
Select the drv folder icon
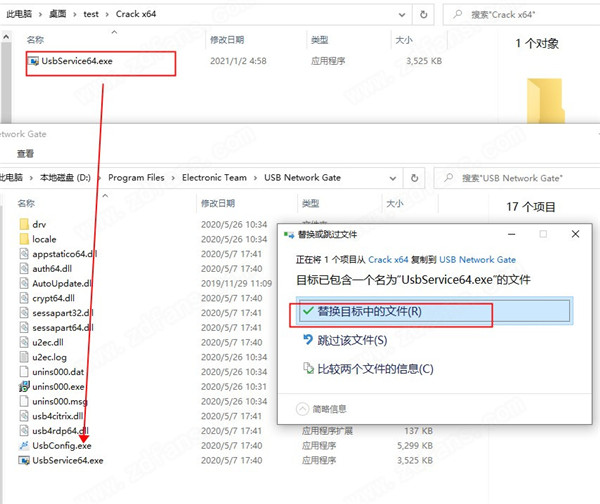[x=25, y=224]
